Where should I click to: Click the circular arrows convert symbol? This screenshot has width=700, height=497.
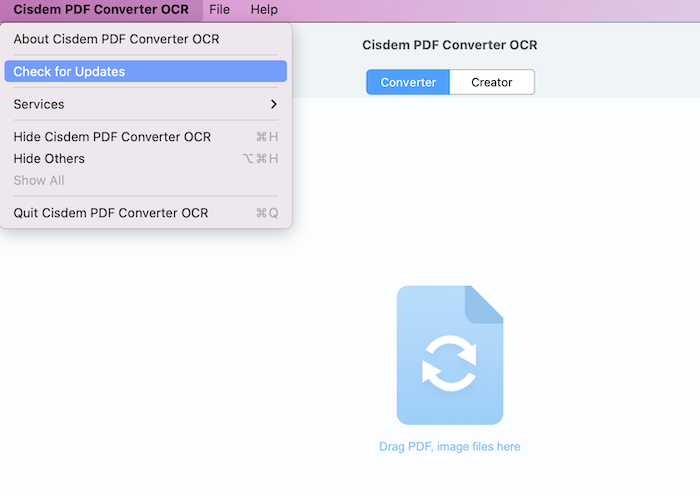coord(450,363)
